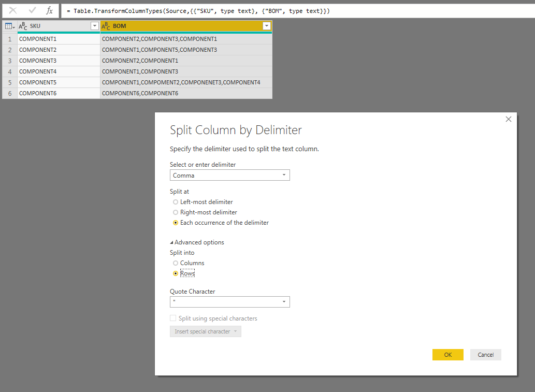Click SKU cell COMPONENT4 in row 4

coord(59,71)
